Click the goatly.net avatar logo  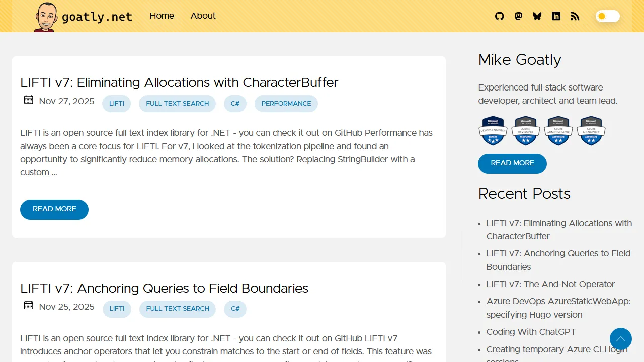tap(45, 17)
